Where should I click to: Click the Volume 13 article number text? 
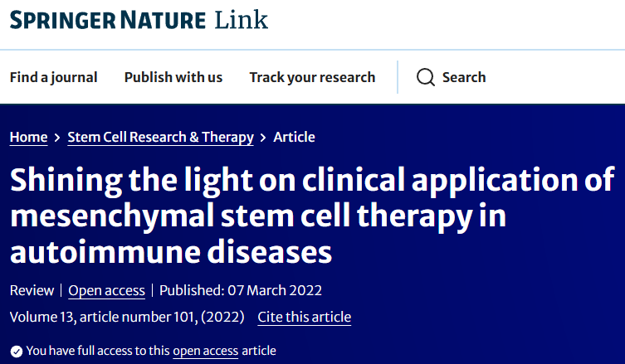(127, 317)
